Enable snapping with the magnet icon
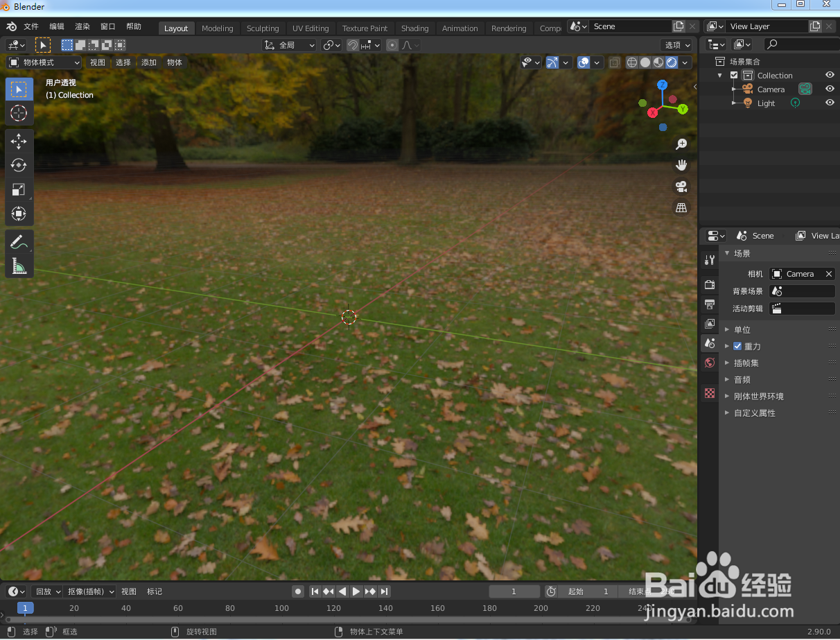The width and height of the screenshot is (840, 640). coord(353,44)
